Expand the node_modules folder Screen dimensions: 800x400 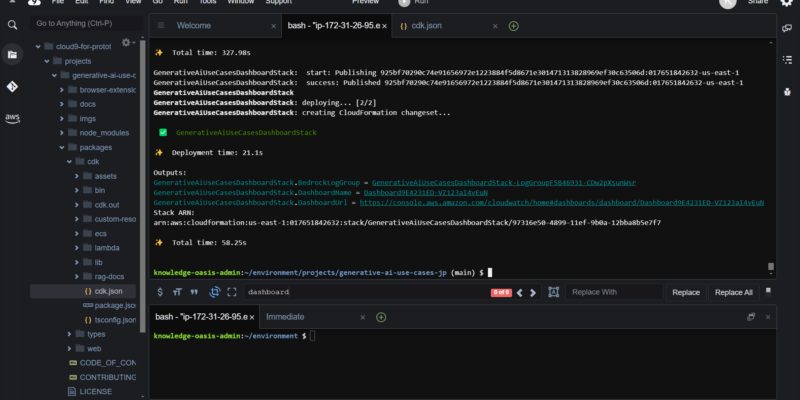point(62,132)
